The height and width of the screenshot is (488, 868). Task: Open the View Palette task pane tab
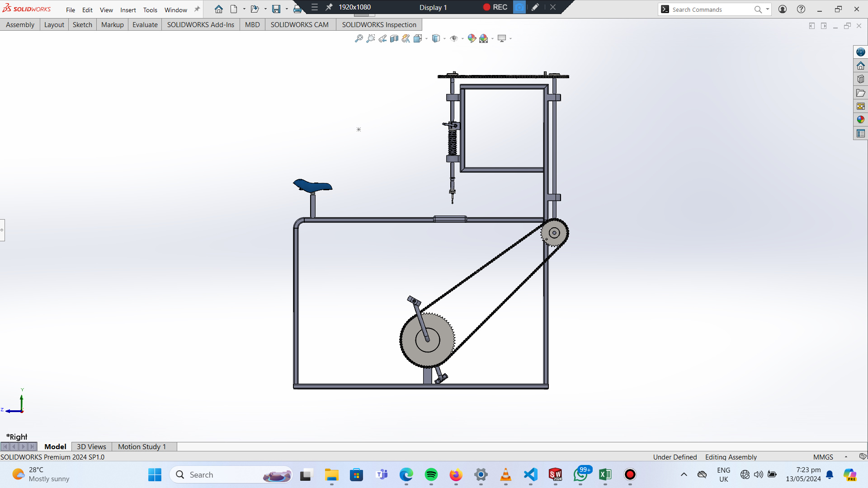click(860, 106)
